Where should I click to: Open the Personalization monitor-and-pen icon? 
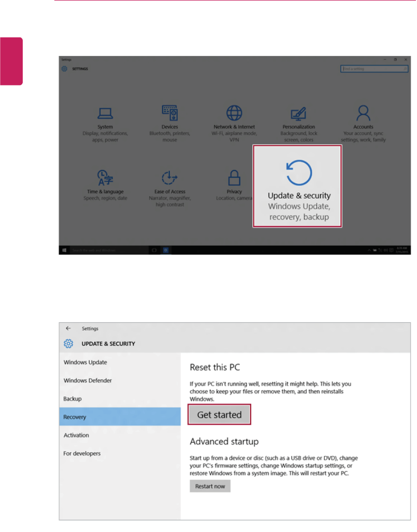pos(299,114)
